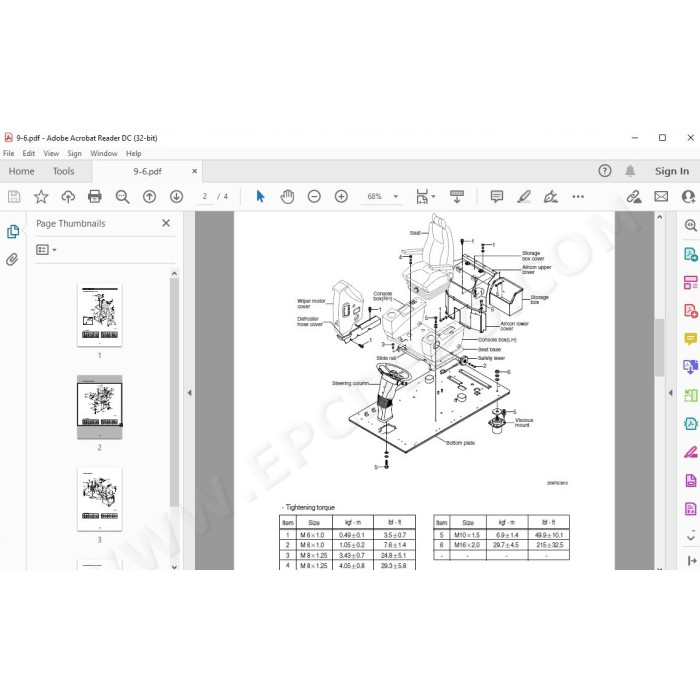
Task: Toggle scrolling mode keyboard icon
Action: [x=457, y=196]
